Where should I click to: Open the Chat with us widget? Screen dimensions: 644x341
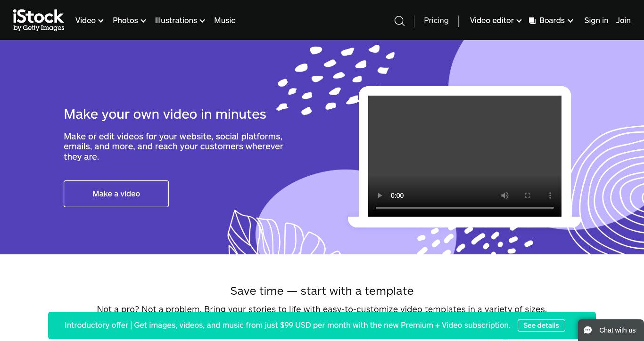pyautogui.click(x=611, y=330)
